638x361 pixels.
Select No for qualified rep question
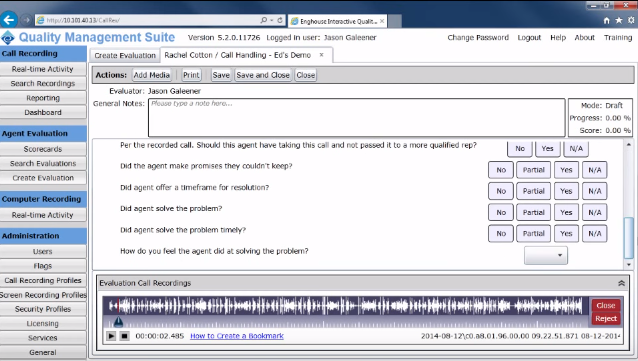pos(520,149)
